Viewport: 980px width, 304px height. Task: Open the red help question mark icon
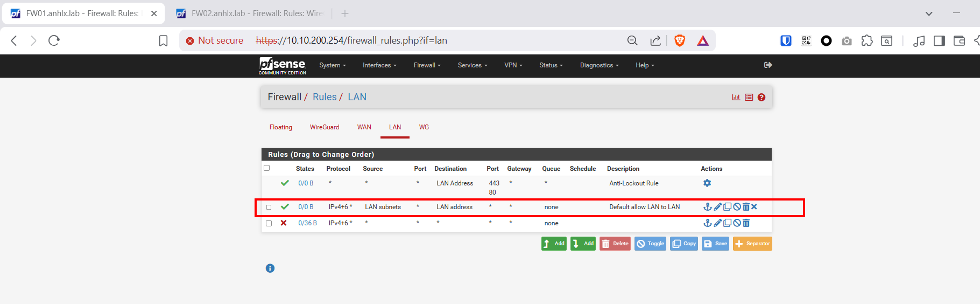click(x=761, y=98)
